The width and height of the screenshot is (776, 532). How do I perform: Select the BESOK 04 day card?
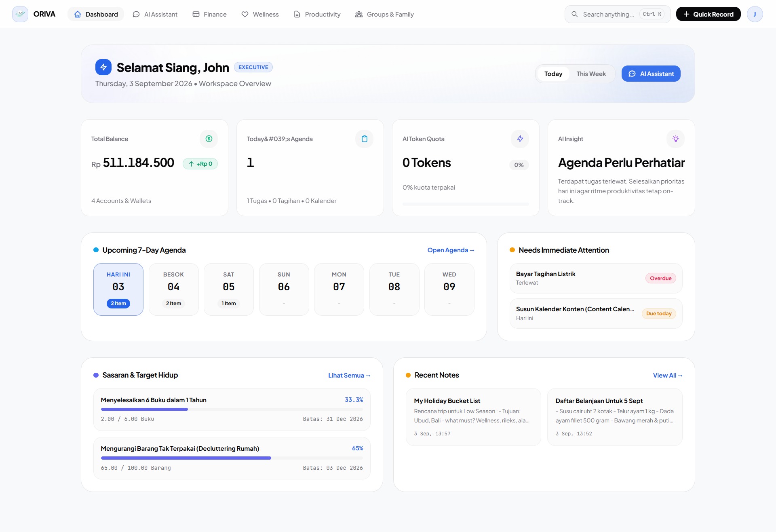tap(173, 289)
